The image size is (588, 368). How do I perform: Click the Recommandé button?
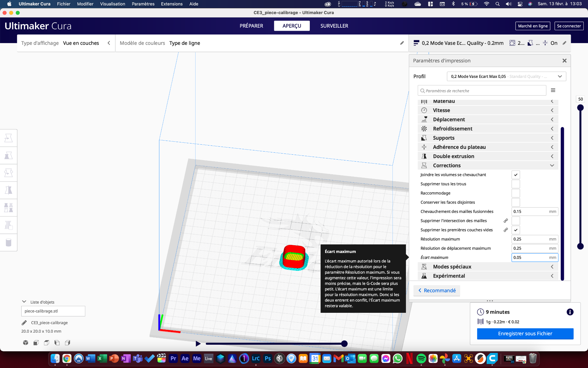pyautogui.click(x=437, y=291)
